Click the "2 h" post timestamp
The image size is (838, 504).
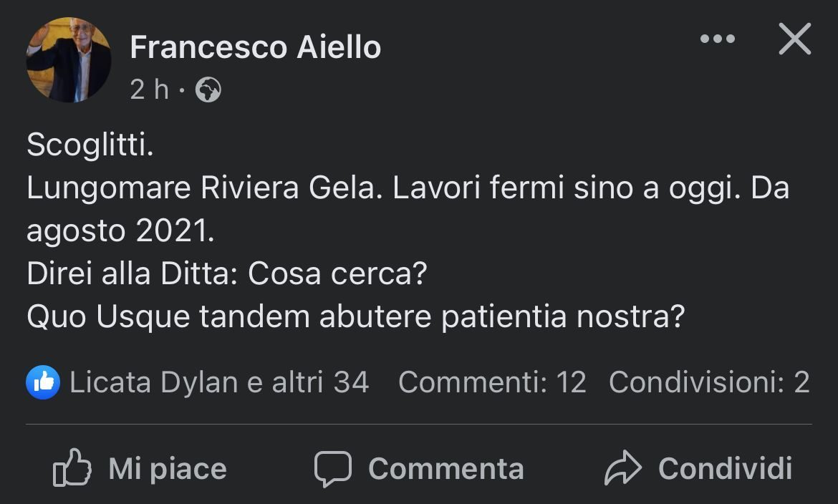pyautogui.click(x=149, y=90)
